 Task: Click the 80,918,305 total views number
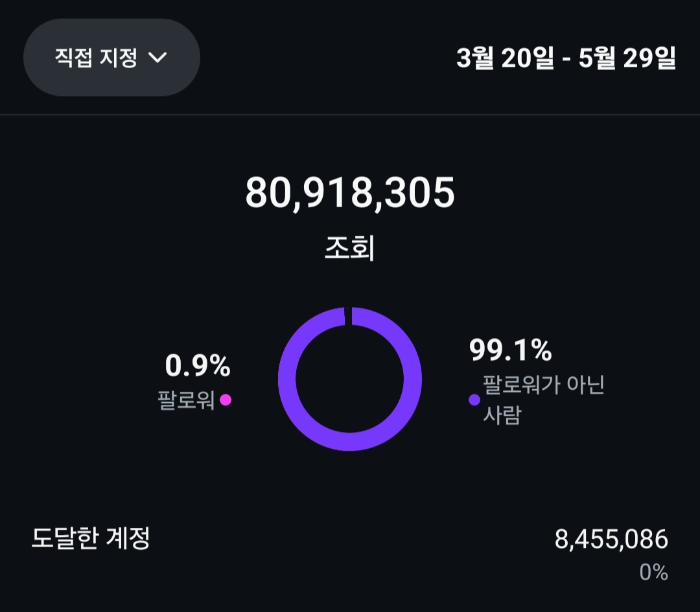point(350,193)
